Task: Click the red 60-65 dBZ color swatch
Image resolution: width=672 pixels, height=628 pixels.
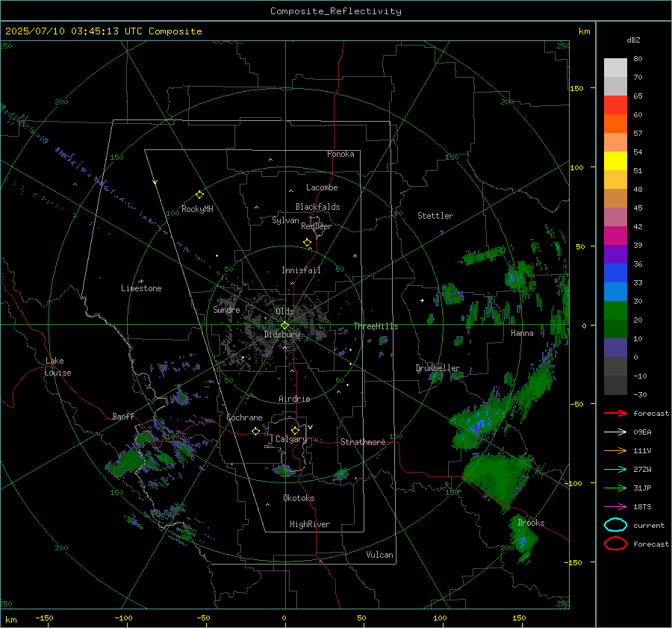Action: [x=615, y=105]
